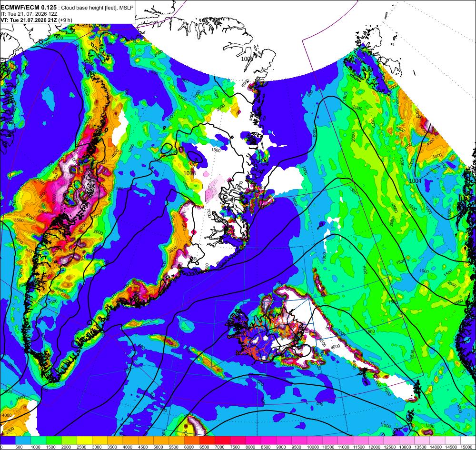This screenshot has width=476, height=450.
Task: Pick the bright green 1500–2000 legend swatch
Action: tap(54, 440)
